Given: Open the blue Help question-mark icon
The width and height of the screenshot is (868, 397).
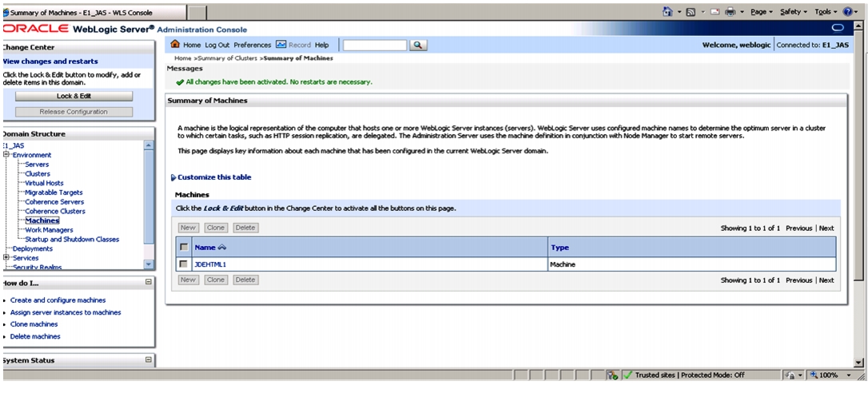Looking at the screenshot, I should click(x=847, y=12).
